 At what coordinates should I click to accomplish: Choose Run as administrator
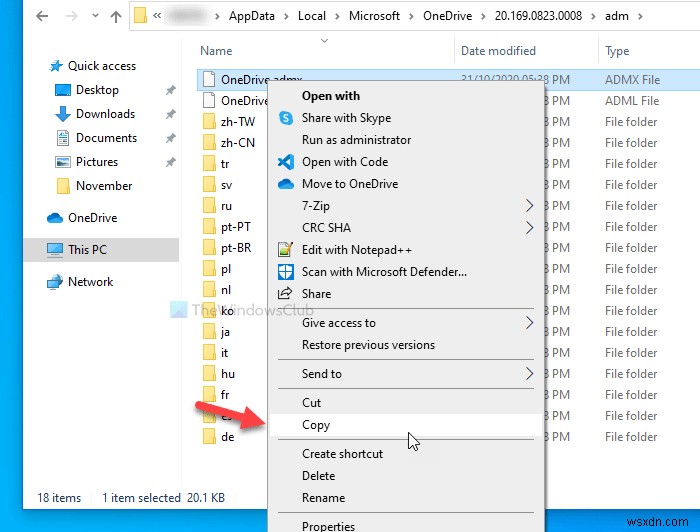pyautogui.click(x=356, y=140)
